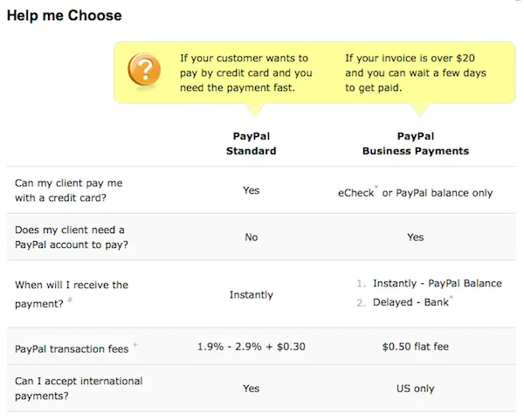The width and height of the screenshot is (524, 420).
Task: Click the "Help me Choose" heading
Action: (x=64, y=16)
